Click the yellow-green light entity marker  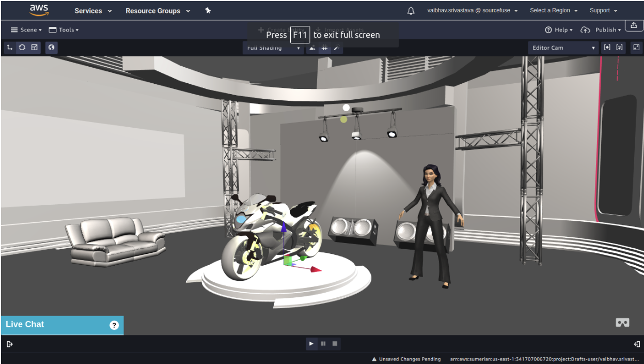pyautogui.click(x=343, y=119)
